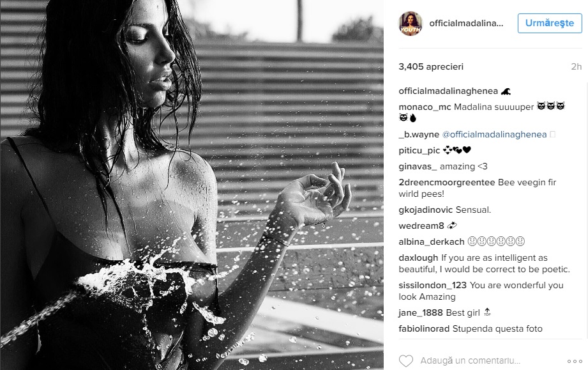
Task: Open piticu_pic commenter profile
Action: tap(419, 150)
